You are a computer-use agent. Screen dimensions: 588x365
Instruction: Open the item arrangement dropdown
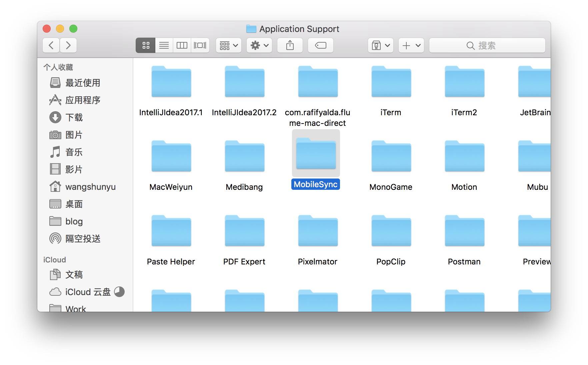pyautogui.click(x=229, y=45)
